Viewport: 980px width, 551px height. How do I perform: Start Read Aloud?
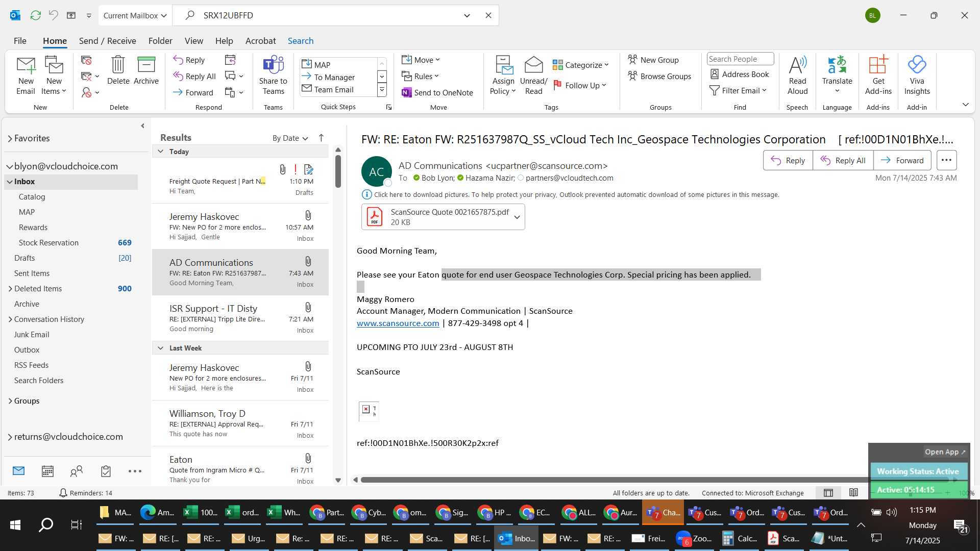point(797,76)
